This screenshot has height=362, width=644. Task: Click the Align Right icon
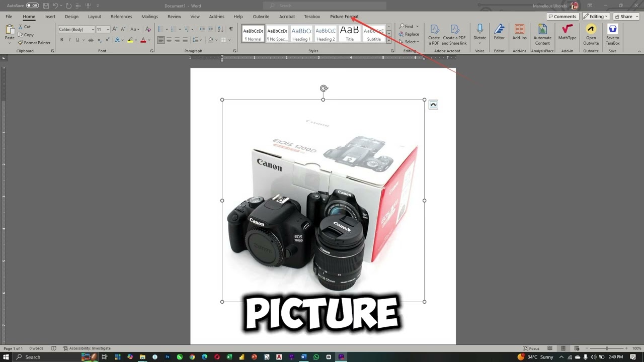click(x=177, y=40)
